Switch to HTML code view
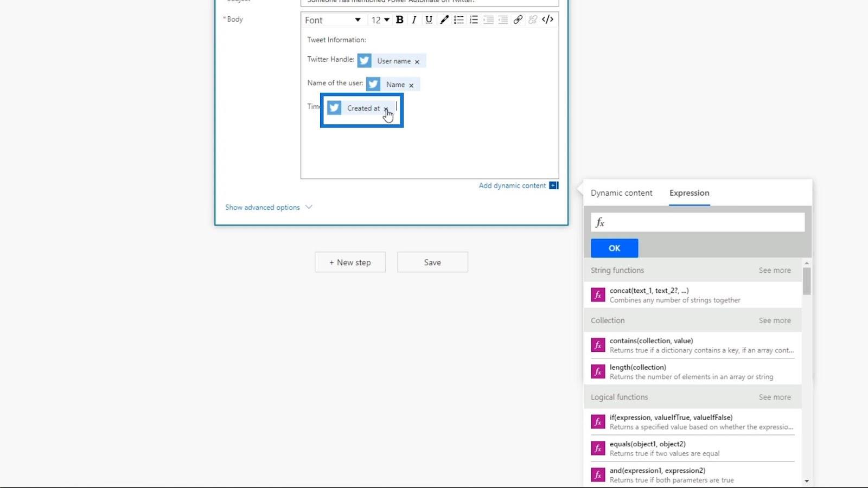 548,20
